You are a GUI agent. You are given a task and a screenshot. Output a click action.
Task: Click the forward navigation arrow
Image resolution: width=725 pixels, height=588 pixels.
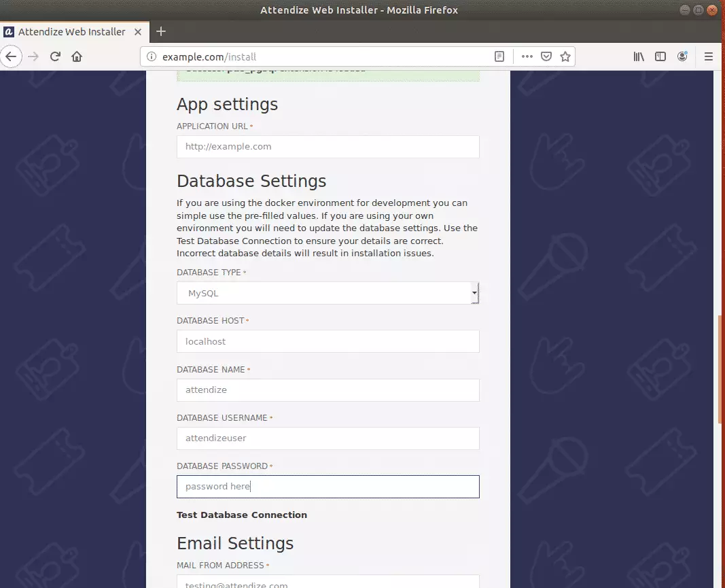[x=33, y=56]
